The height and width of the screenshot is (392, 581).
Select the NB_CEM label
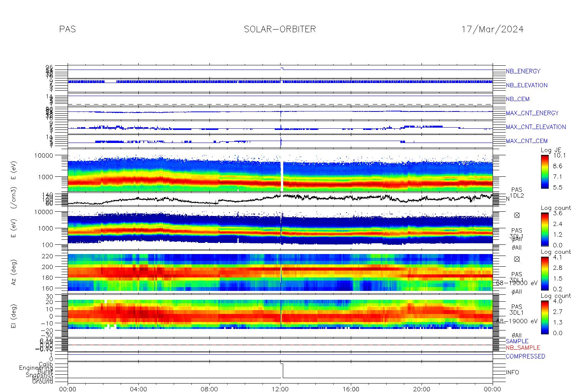coord(518,99)
